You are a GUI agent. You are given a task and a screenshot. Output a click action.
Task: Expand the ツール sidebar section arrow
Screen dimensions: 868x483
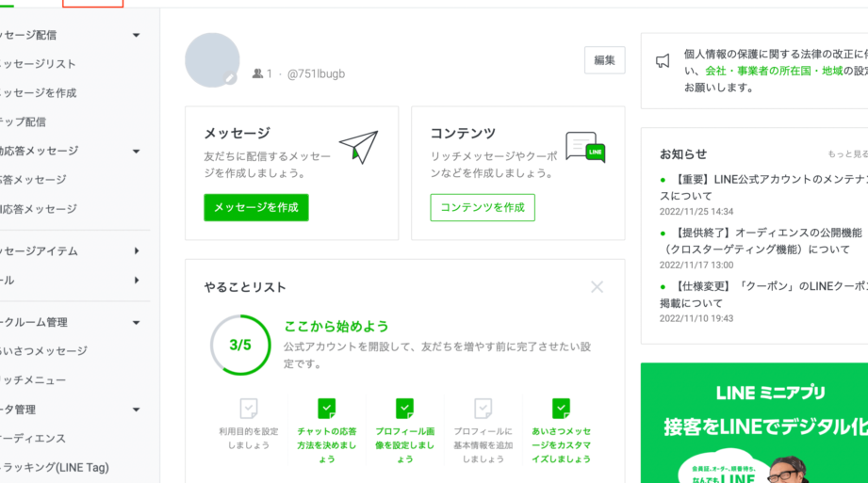(x=136, y=281)
